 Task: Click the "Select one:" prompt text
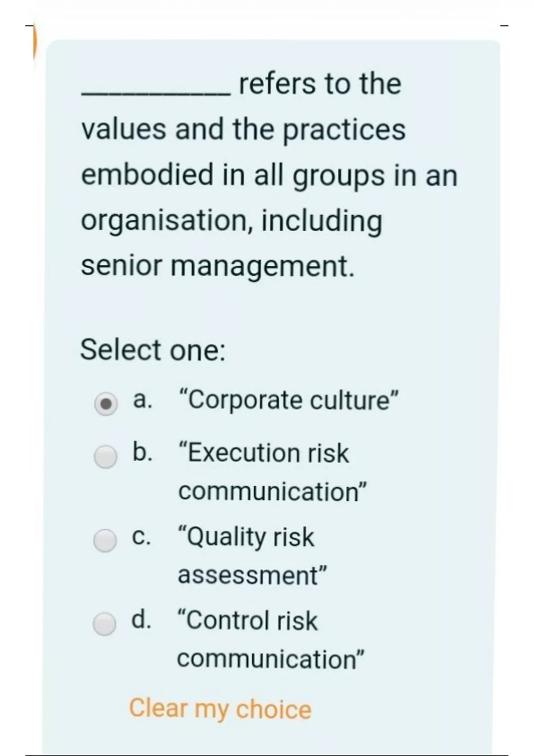tap(153, 350)
